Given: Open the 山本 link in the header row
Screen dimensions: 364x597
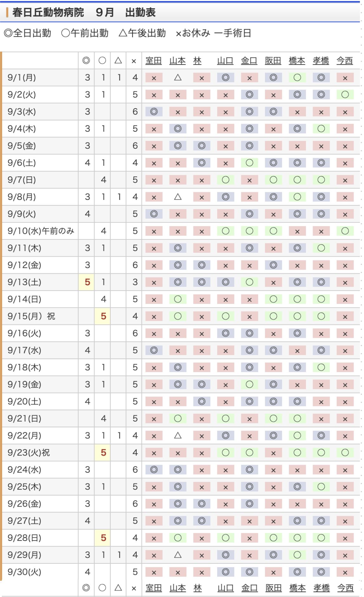Looking at the screenshot, I should [x=177, y=61].
